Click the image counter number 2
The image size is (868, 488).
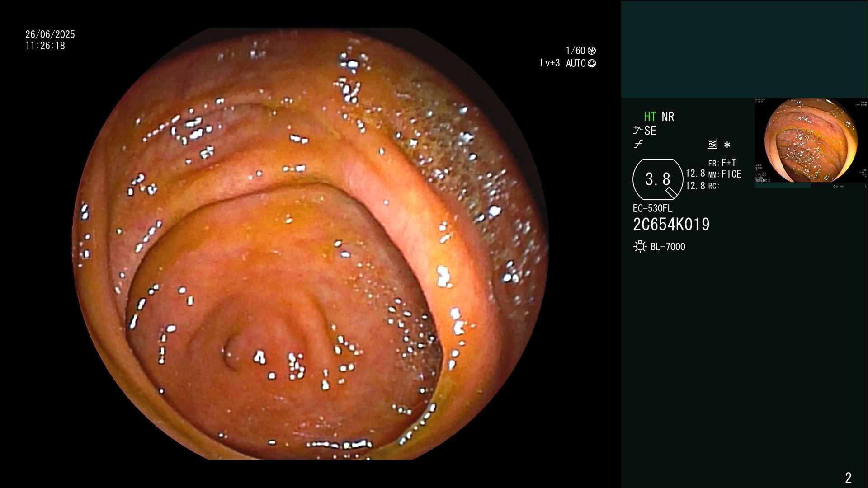[x=848, y=478]
